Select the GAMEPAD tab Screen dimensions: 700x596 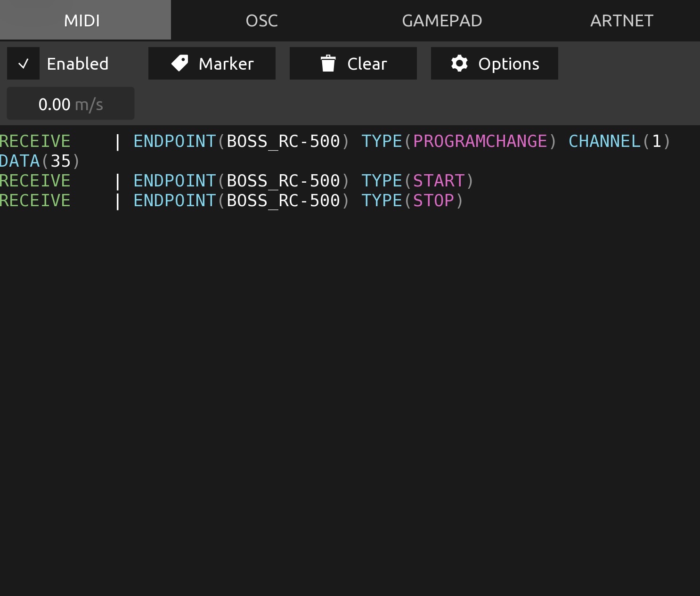pos(442,21)
